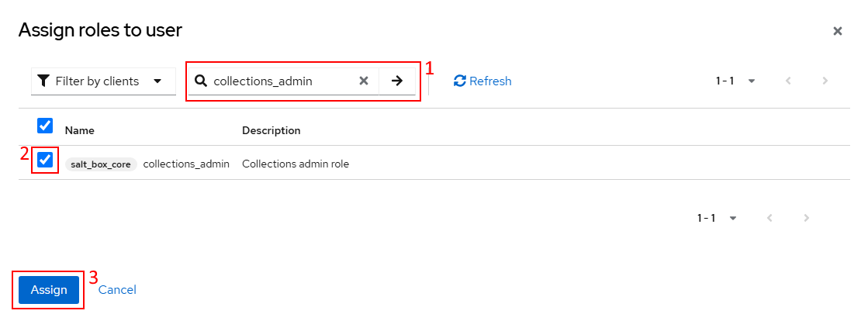Image resolution: width=868 pixels, height=321 pixels.
Task: Click the Assign roles to user heading
Action: [x=100, y=30]
